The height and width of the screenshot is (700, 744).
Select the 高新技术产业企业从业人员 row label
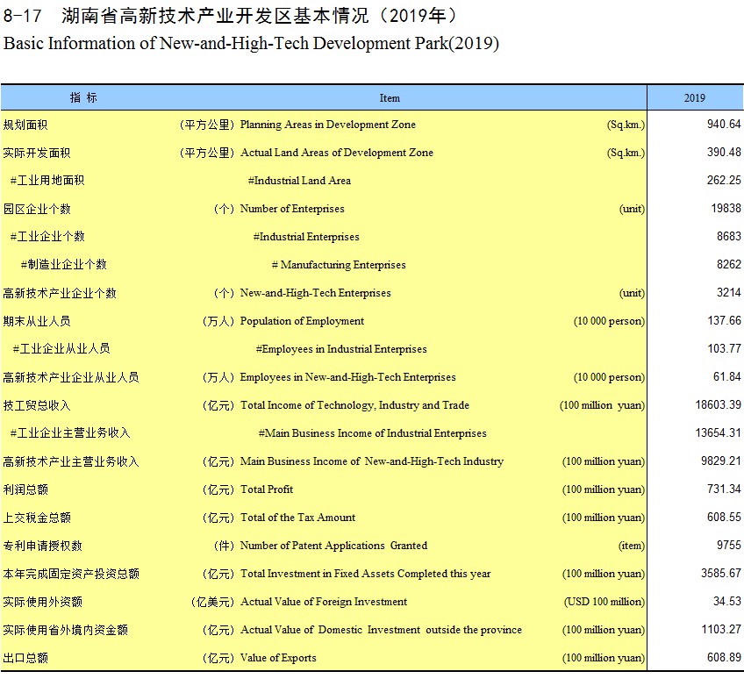(71, 377)
